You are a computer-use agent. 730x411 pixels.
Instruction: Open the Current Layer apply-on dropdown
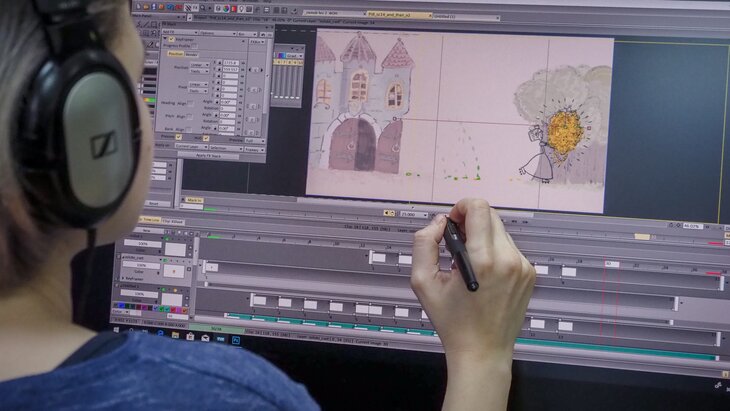click(190, 146)
